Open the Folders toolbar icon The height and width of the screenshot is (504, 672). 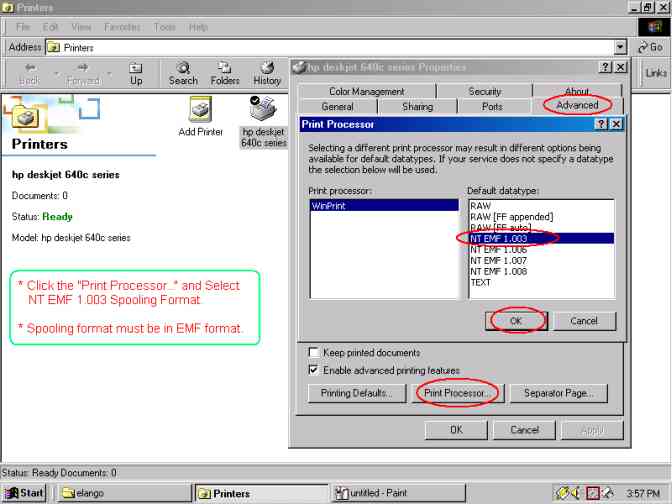(x=225, y=73)
